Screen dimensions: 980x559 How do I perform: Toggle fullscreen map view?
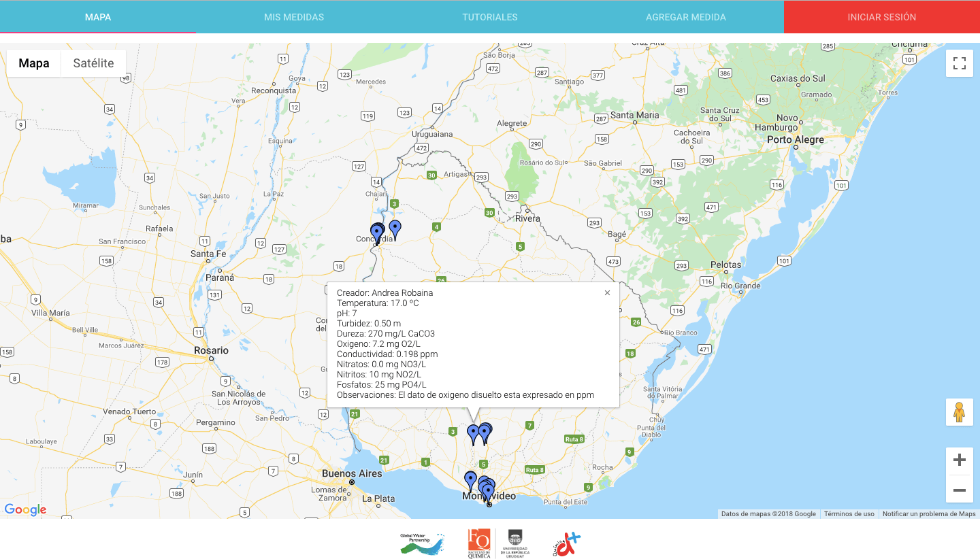(x=960, y=63)
